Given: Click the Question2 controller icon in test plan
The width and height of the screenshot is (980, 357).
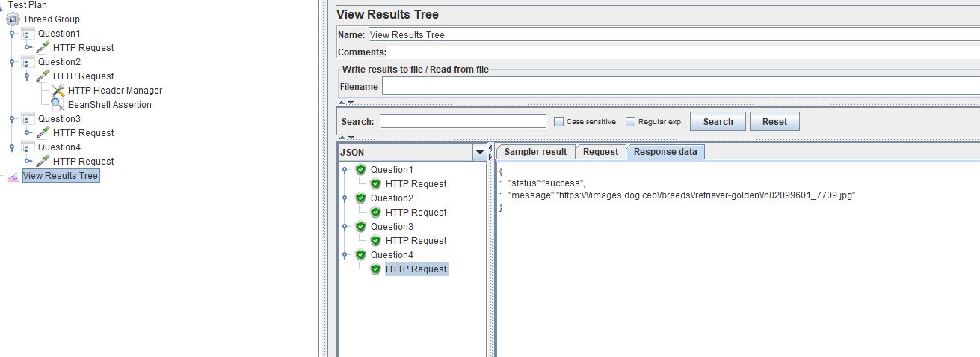Looking at the screenshot, I should click(x=28, y=62).
